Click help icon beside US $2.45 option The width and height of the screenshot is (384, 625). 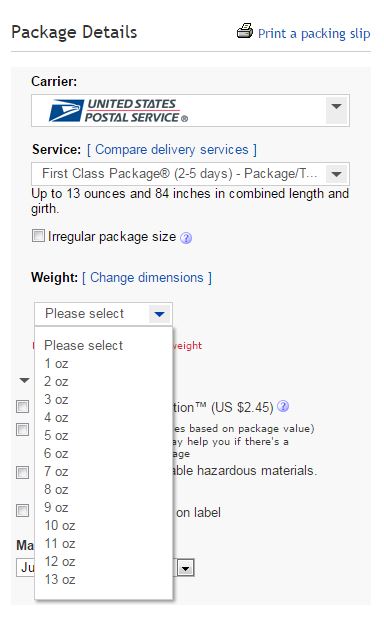coord(283,406)
